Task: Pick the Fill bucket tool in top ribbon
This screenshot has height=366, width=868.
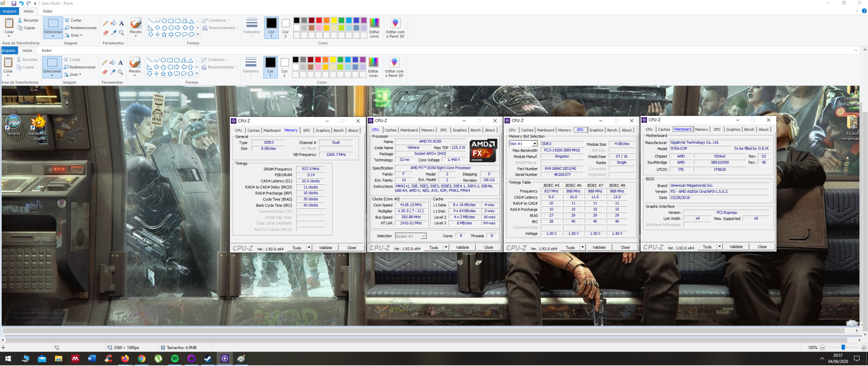Action: coord(114,23)
